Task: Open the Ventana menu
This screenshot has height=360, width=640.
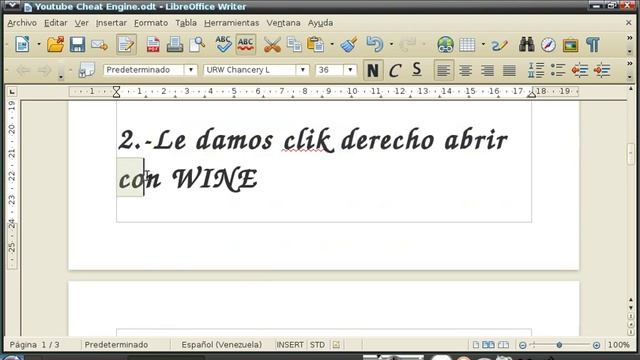Action: [x=284, y=23]
